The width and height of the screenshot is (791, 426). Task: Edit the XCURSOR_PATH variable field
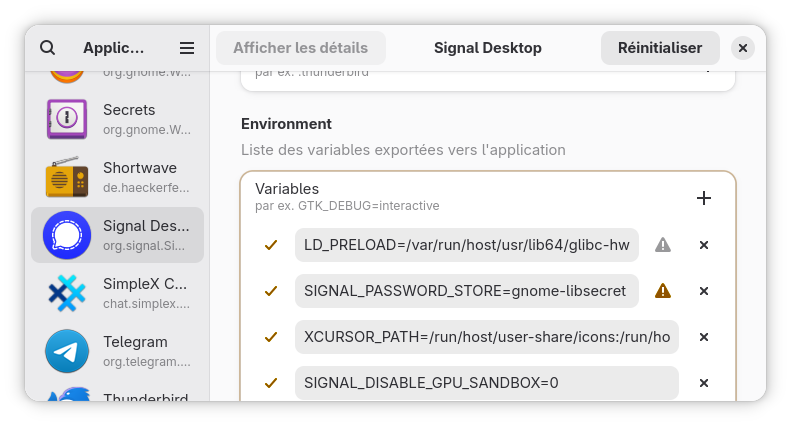coord(487,337)
